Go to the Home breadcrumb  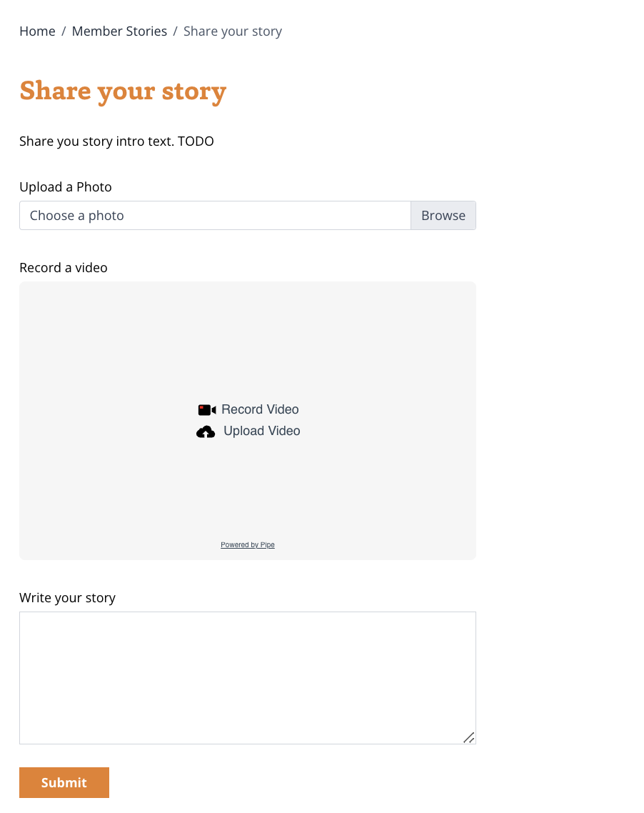(37, 31)
